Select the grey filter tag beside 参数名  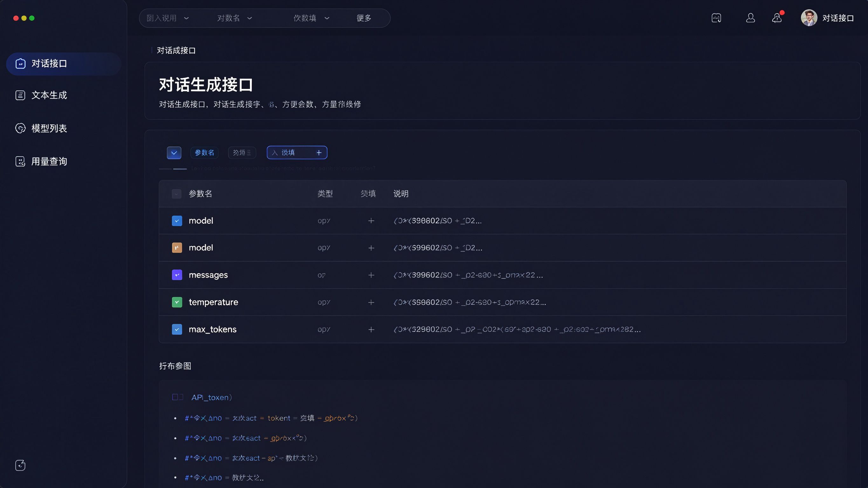[x=242, y=153]
